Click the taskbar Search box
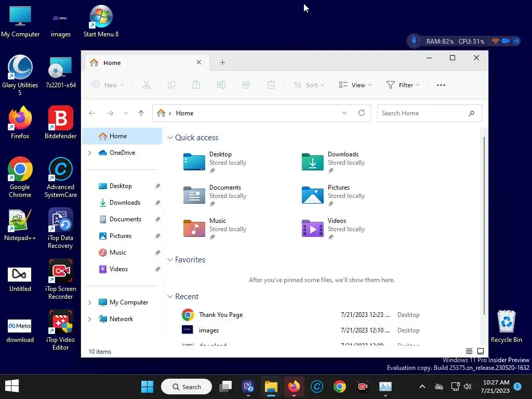Viewport: 532px width, 399px height. (187, 387)
